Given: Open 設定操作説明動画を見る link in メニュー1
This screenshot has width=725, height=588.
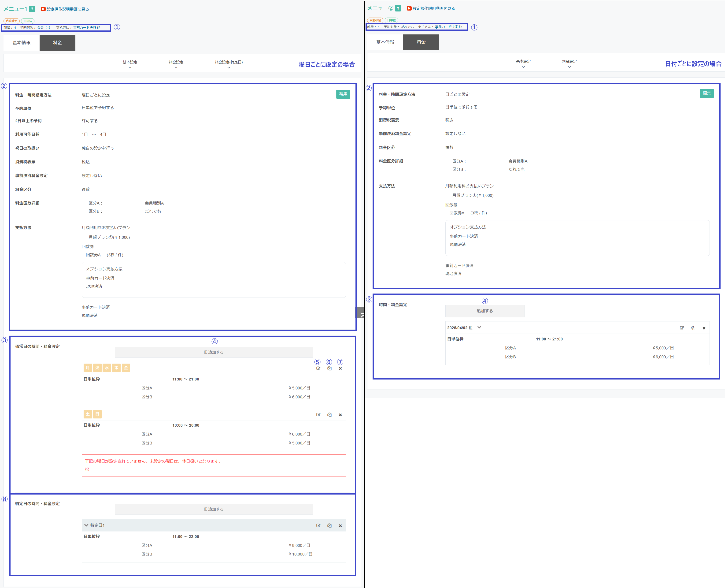Looking at the screenshot, I should 68,9.
